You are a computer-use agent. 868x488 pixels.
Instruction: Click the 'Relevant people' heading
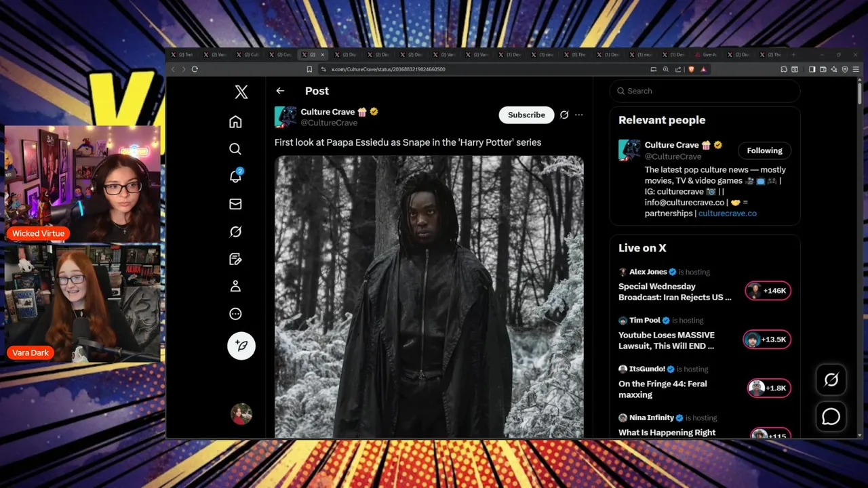tap(662, 120)
